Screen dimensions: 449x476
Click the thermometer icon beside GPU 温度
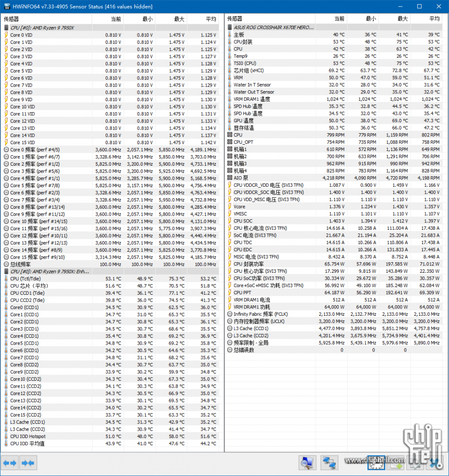click(x=230, y=120)
